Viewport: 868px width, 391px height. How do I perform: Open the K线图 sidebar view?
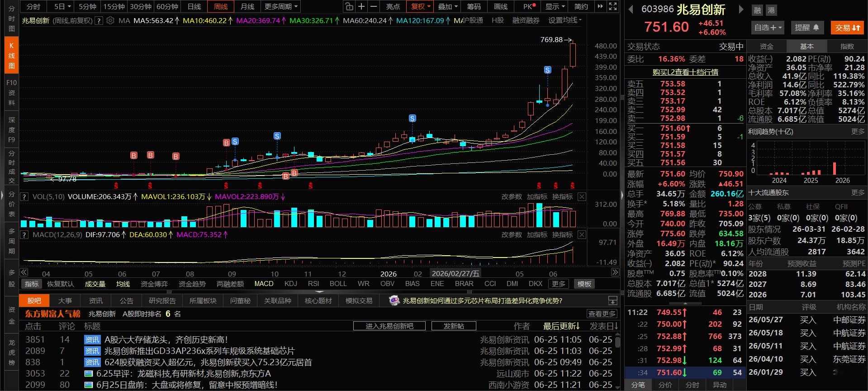[x=12, y=56]
